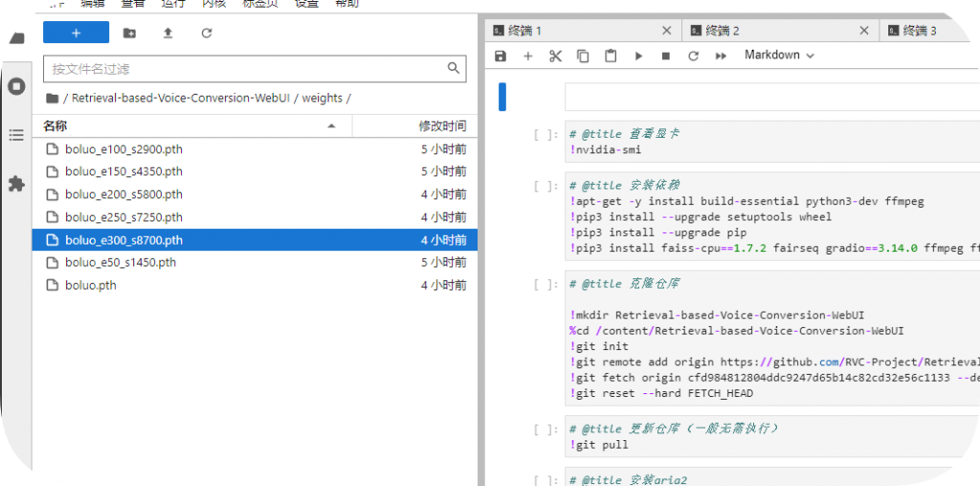Click inside the empty first cell editor

point(772,97)
